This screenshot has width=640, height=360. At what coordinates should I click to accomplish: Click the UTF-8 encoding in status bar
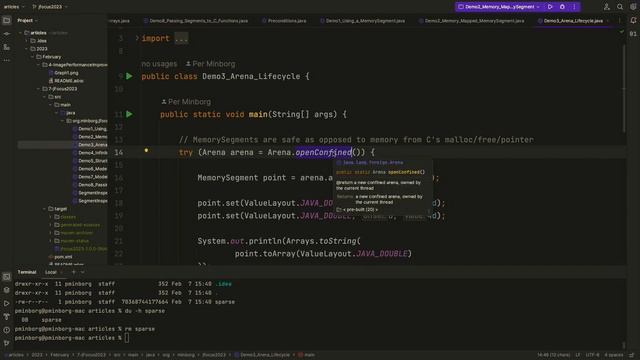[592, 355]
